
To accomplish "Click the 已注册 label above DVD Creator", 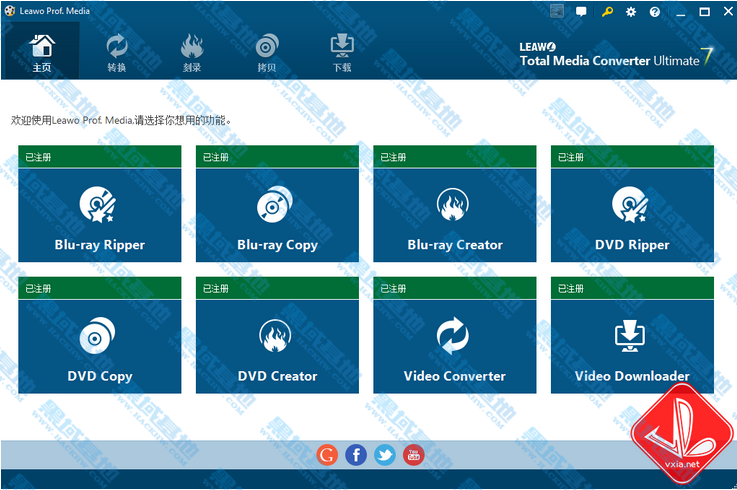I will click(x=216, y=288).
